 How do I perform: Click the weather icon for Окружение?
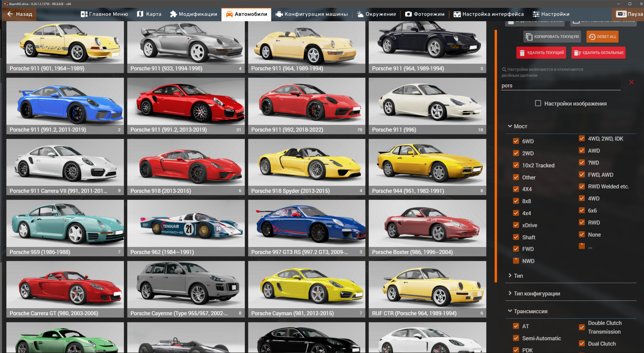click(x=360, y=14)
